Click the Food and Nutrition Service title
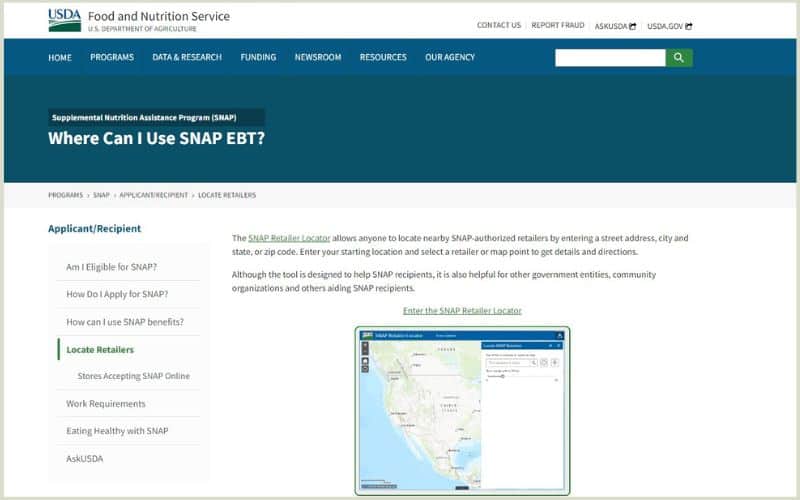The height and width of the screenshot is (500, 800). click(159, 16)
